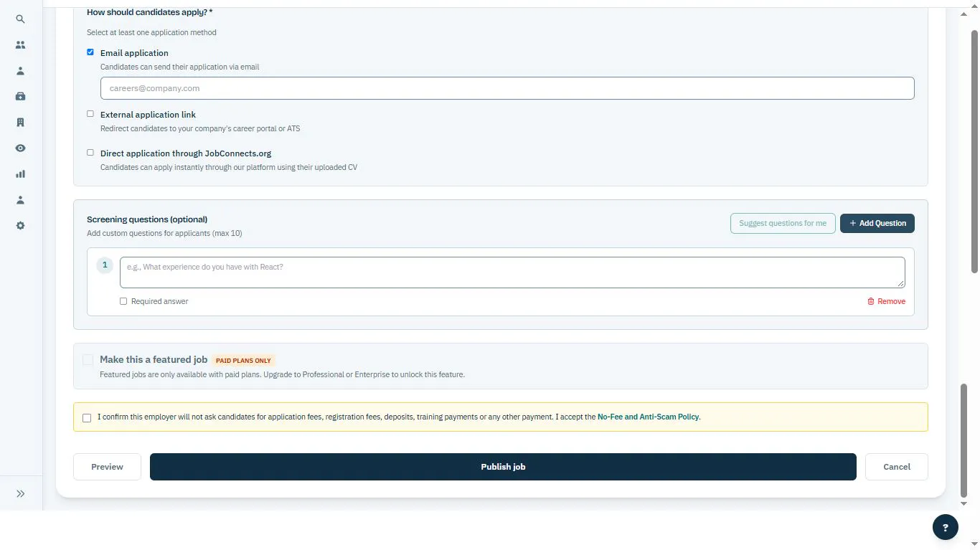980x550 pixels.
Task: Tick Direct application through JobConnects.org
Action: (90, 153)
